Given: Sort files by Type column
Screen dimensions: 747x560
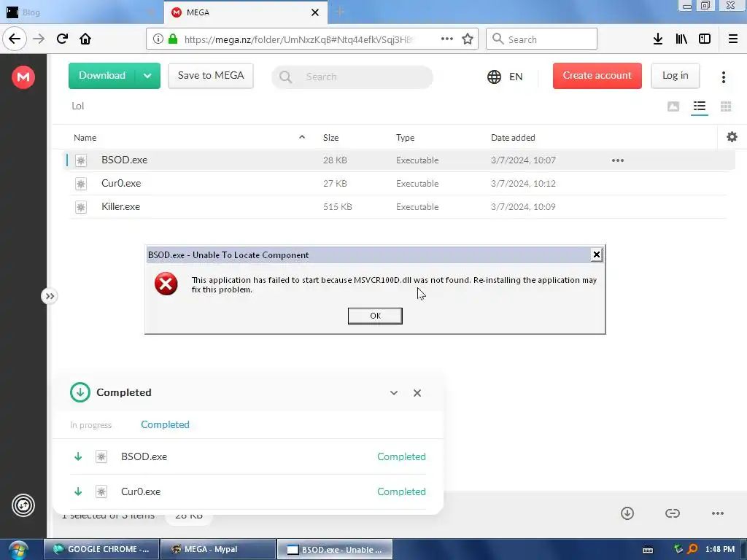Looking at the screenshot, I should pyautogui.click(x=405, y=138).
